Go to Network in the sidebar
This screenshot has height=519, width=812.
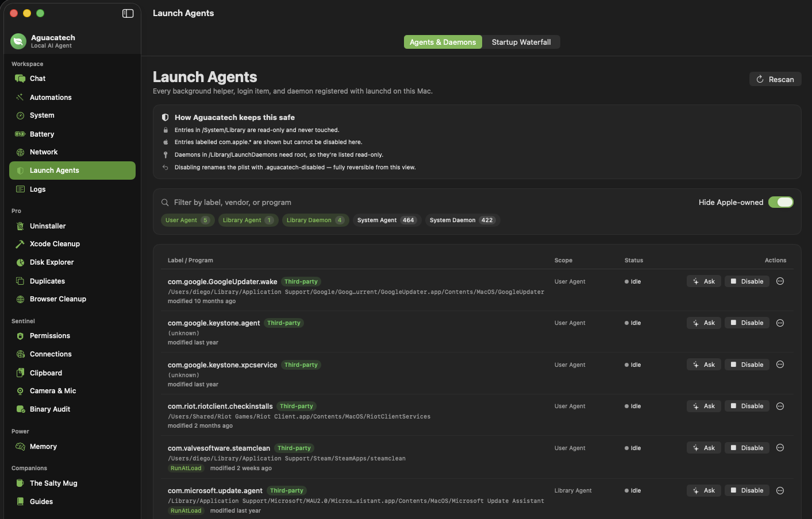pyautogui.click(x=72, y=152)
